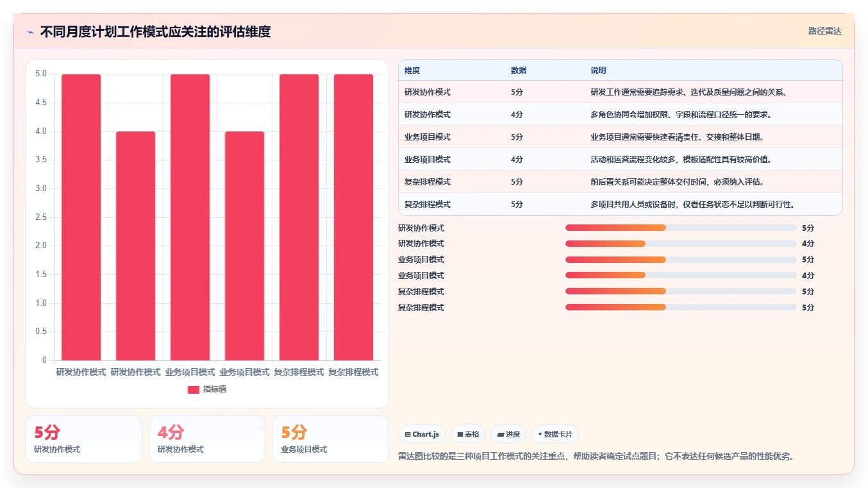868x488 pixels.
Task: Click the 业务项目模式 5分 progress bar
Action: pos(681,260)
